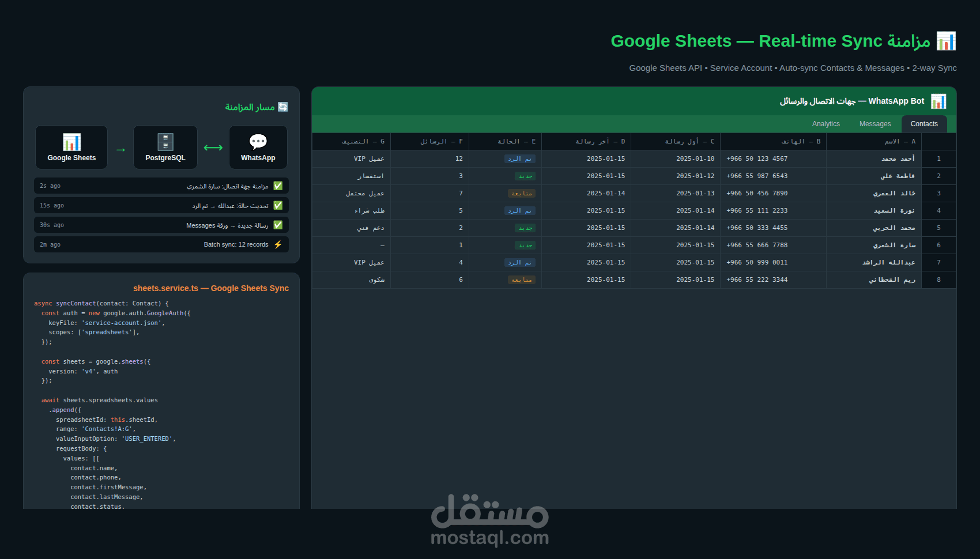980x559 pixels.
Task: Click the جديد status badge for فاطمة علي
Action: 525,176
